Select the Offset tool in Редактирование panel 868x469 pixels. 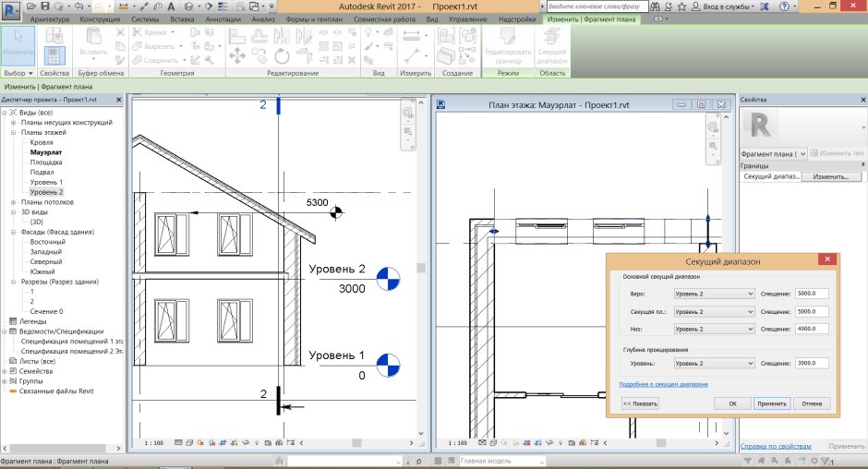tap(259, 35)
